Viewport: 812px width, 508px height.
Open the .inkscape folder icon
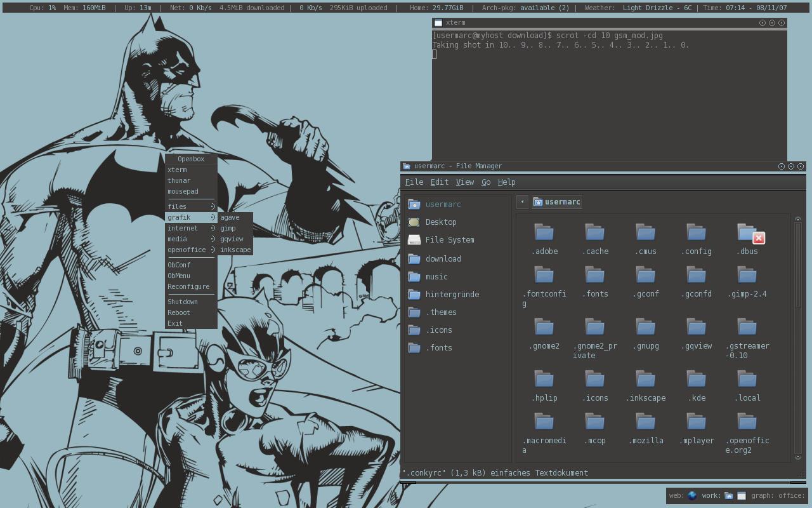point(646,379)
